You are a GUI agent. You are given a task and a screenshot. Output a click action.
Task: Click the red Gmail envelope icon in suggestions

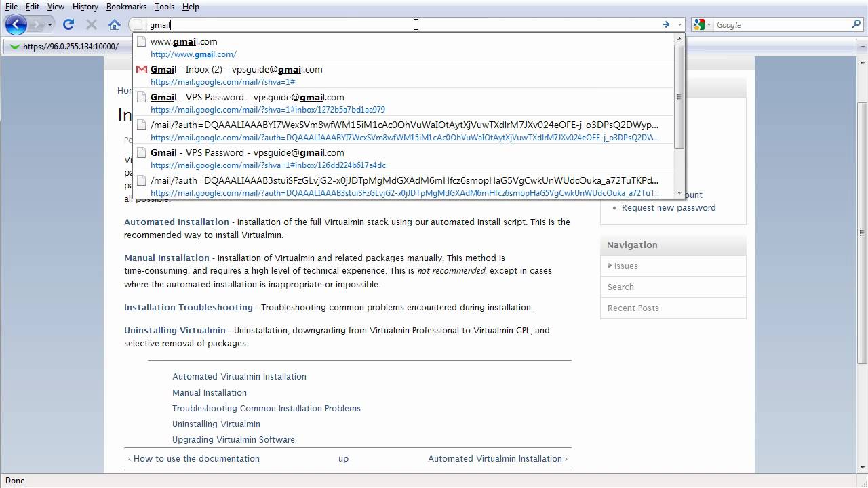(141, 70)
